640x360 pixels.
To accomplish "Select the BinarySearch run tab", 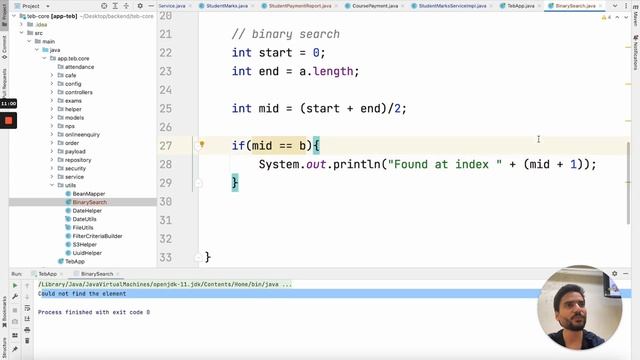I will point(97,274).
